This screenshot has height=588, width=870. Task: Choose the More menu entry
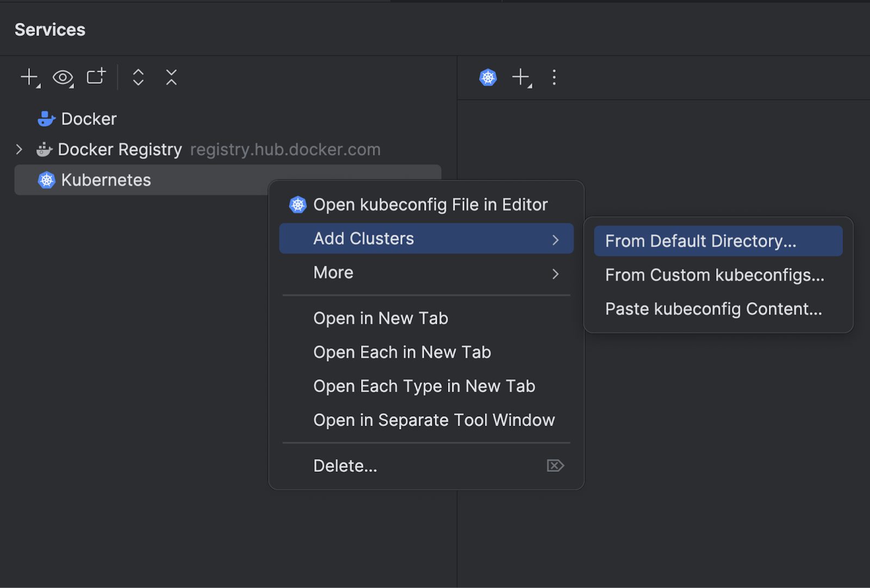[x=426, y=273]
